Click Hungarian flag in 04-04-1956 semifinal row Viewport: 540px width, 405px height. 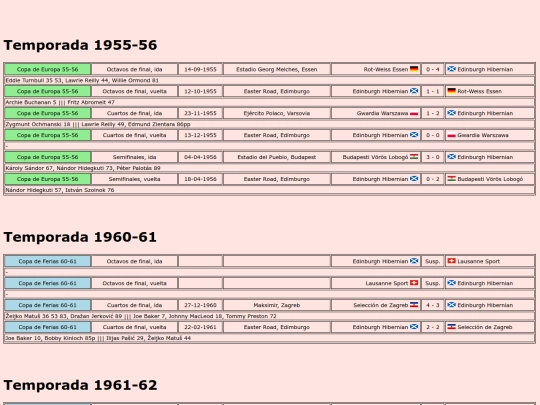click(x=414, y=157)
